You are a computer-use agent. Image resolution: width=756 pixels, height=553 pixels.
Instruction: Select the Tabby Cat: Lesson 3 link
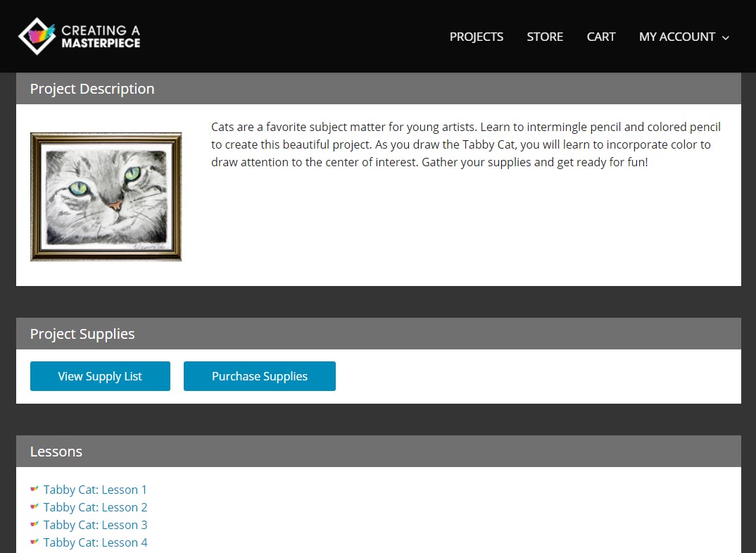[95, 525]
